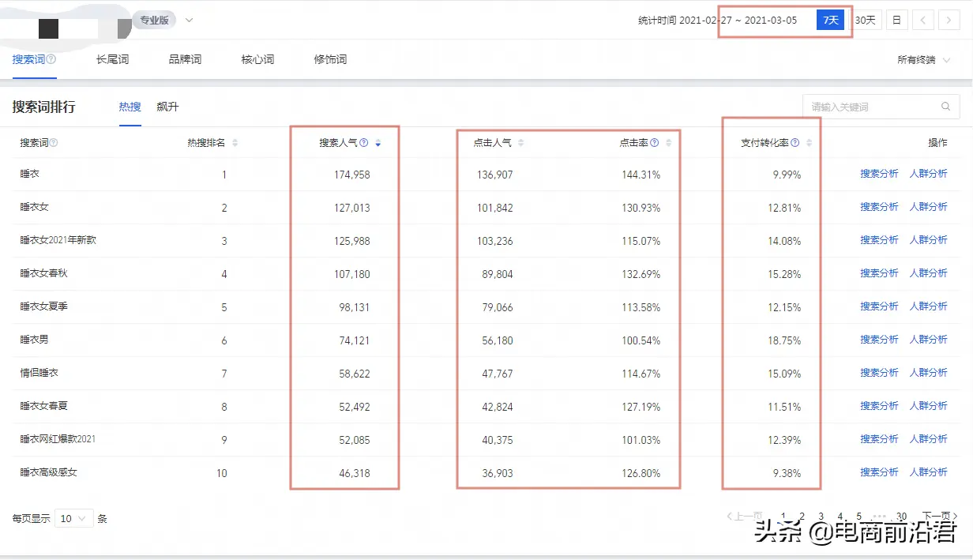The height and width of the screenshot is (560, 973).
Task: Click the search magnifier icon in keyword box
Action: pyautogui.click(x=945, y=107)
